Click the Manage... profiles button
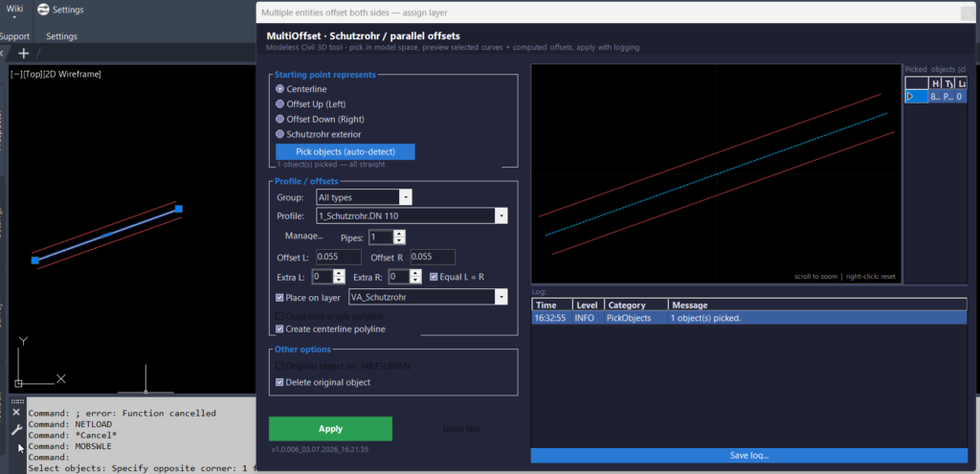Screen dimensions: 980x474 303,237
